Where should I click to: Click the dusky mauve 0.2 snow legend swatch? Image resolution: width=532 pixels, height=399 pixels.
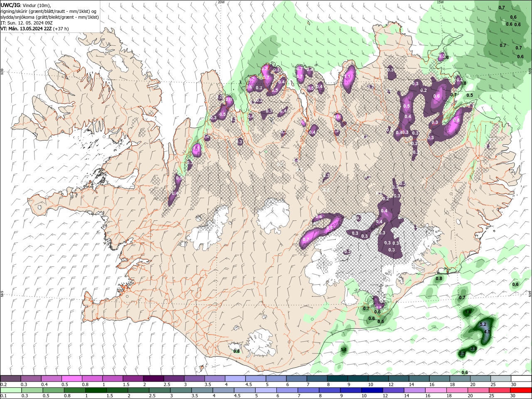coord(10,379)
